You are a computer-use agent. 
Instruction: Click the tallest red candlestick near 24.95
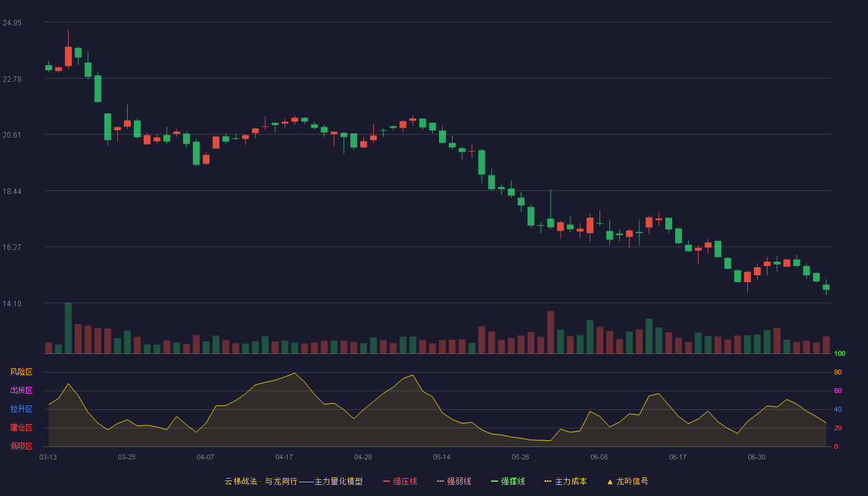click(x=68, y=56)
